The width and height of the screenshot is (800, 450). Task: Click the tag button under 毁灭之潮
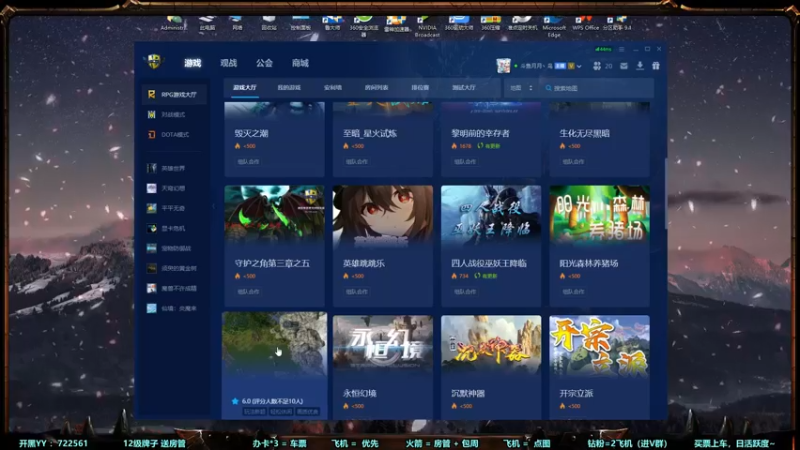[x=248, y=162]
